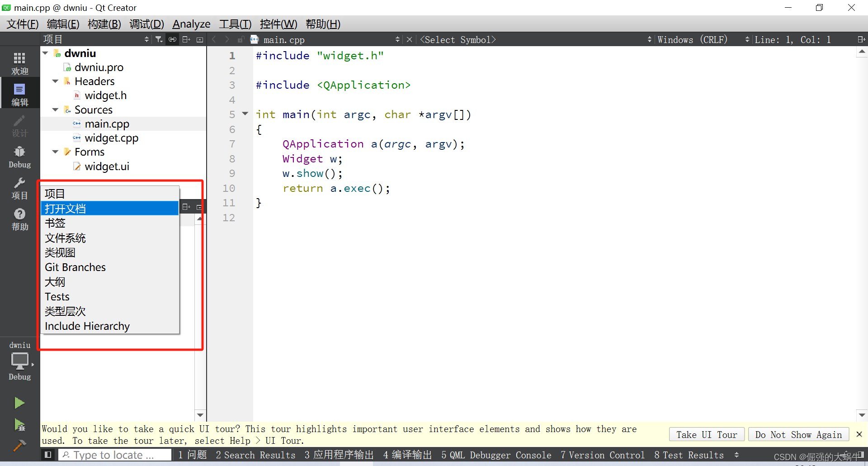868x466 pixels.
Task: Close the main.cpp document
Action: point(409,40)
